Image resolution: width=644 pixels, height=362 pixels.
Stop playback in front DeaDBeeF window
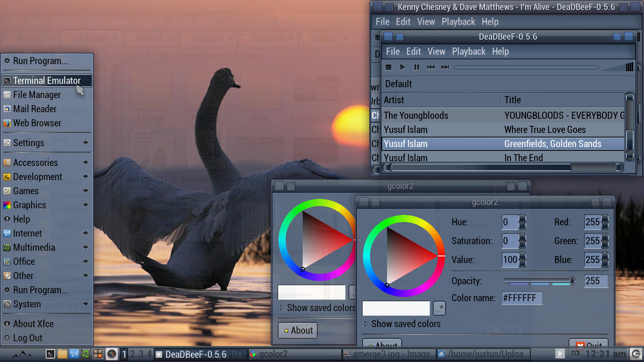pos(388,67)
